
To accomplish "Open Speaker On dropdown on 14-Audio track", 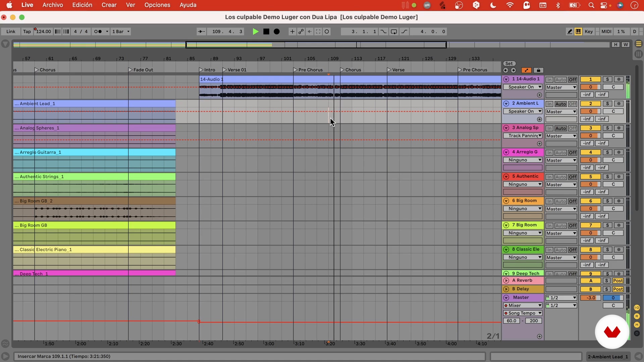I will coord(523,87).
